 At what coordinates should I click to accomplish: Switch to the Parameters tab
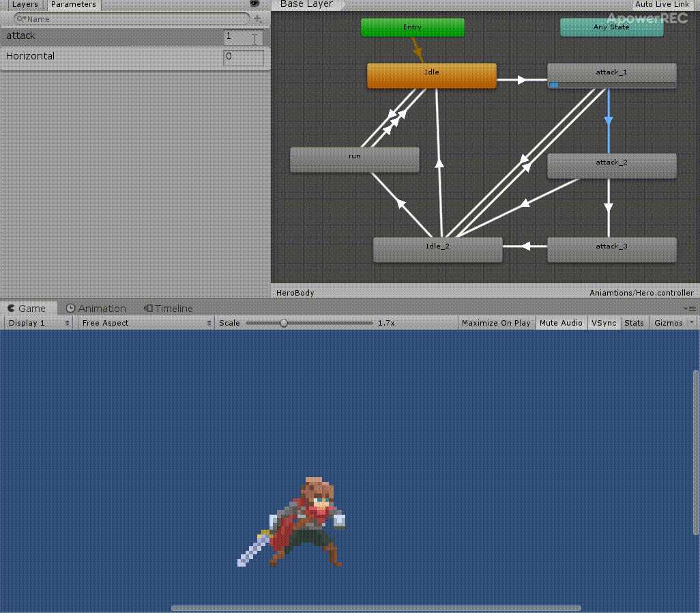click(74, 5)
